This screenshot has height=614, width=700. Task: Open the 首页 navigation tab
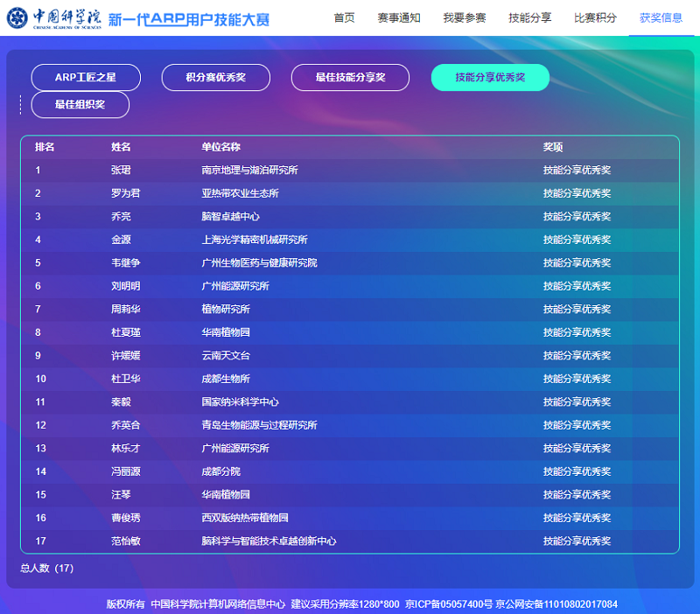pyautogui.click(x=345, y=17)
